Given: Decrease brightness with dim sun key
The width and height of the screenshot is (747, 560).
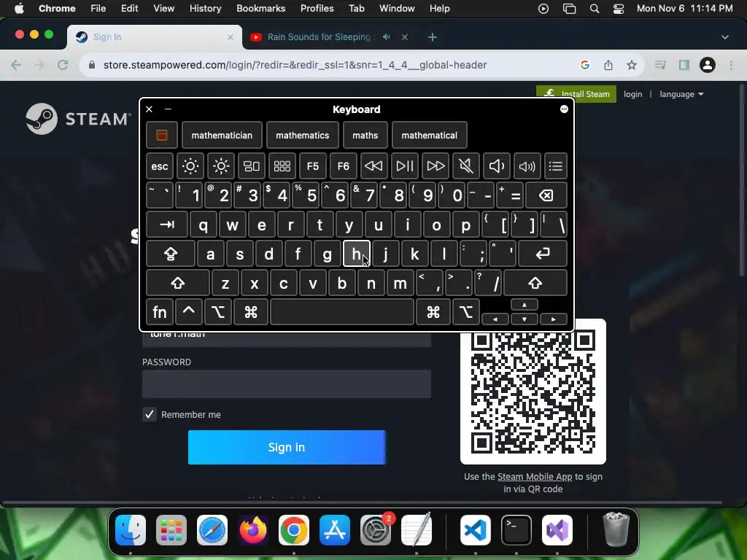Looking at the screenshot, I should click(x=190, y=166).
